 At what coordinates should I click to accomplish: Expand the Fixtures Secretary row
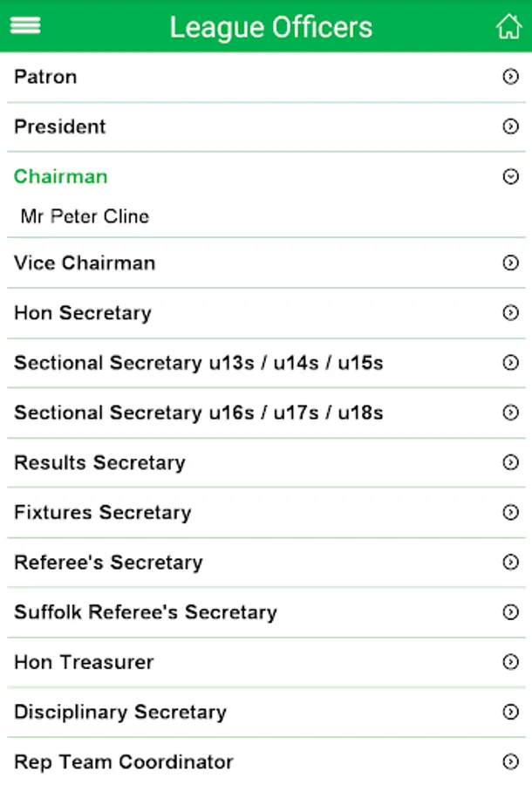pyautogui.click(x=103, y=512)
